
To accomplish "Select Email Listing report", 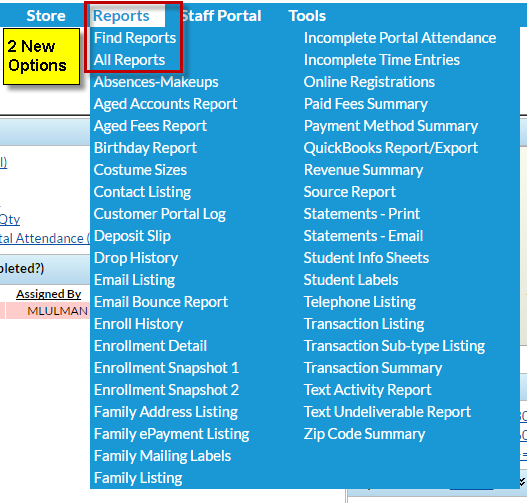I will coord(134,280).
